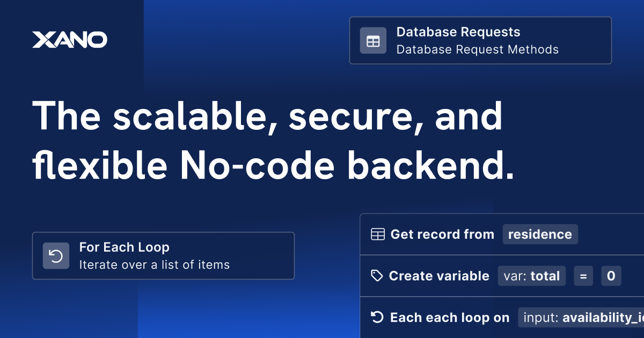Select the Create variable step label

[438, 276]
